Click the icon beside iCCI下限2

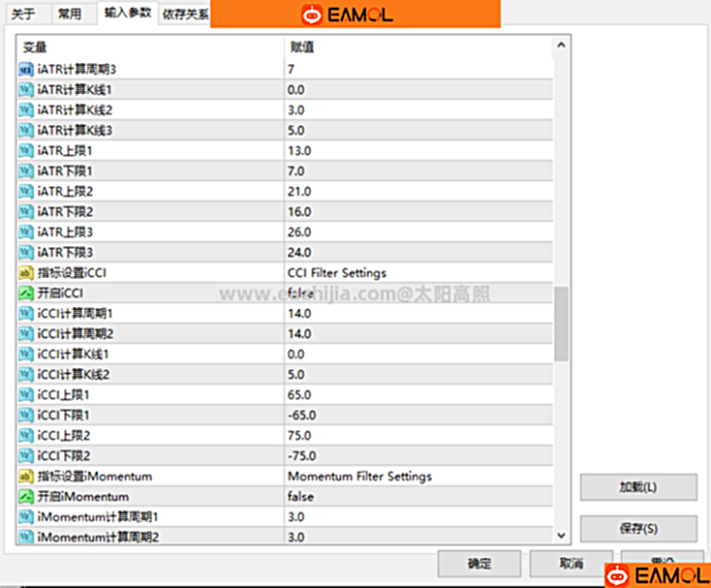[26, 456]
